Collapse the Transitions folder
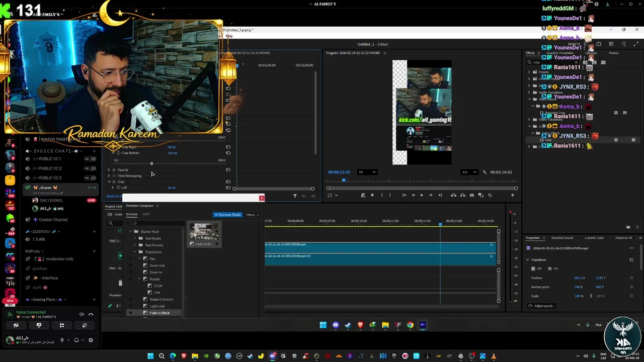 click(135, 252)
